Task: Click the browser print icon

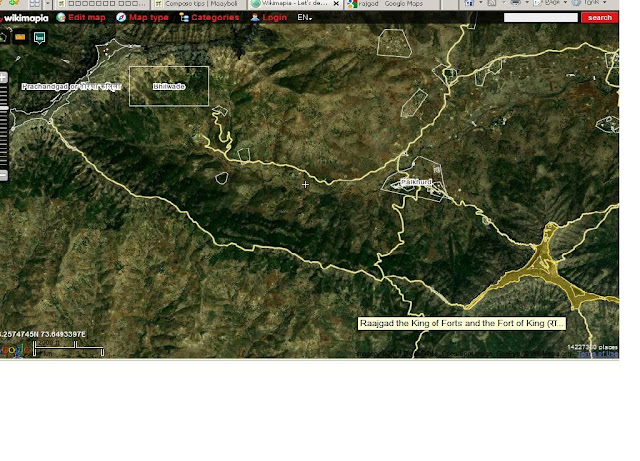Action: point(516,3)
